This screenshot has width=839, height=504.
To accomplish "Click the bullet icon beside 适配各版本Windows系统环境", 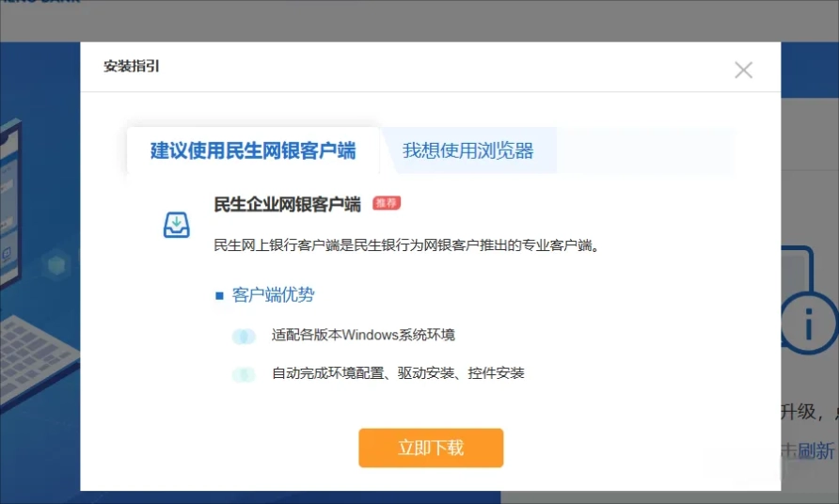I will [x=244, y=337].
